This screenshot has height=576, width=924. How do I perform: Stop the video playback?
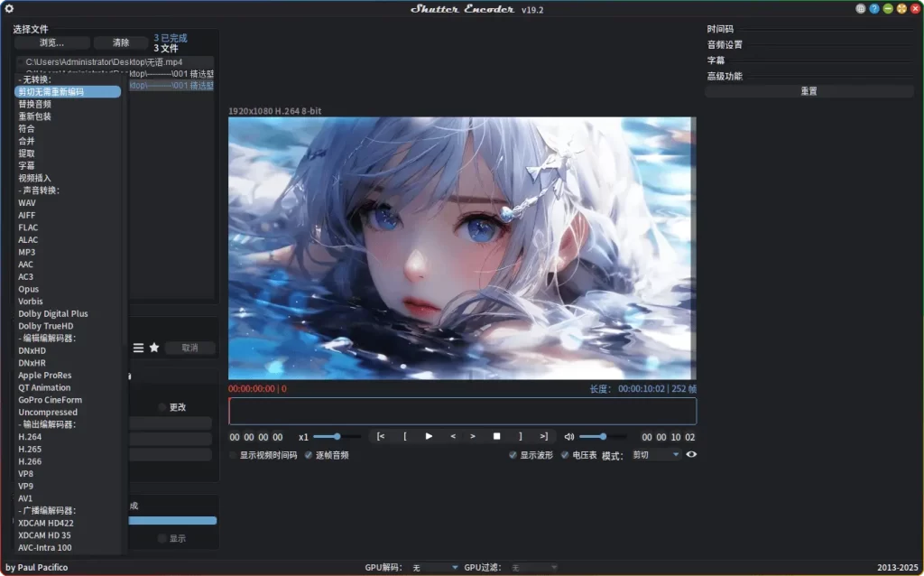497,436
